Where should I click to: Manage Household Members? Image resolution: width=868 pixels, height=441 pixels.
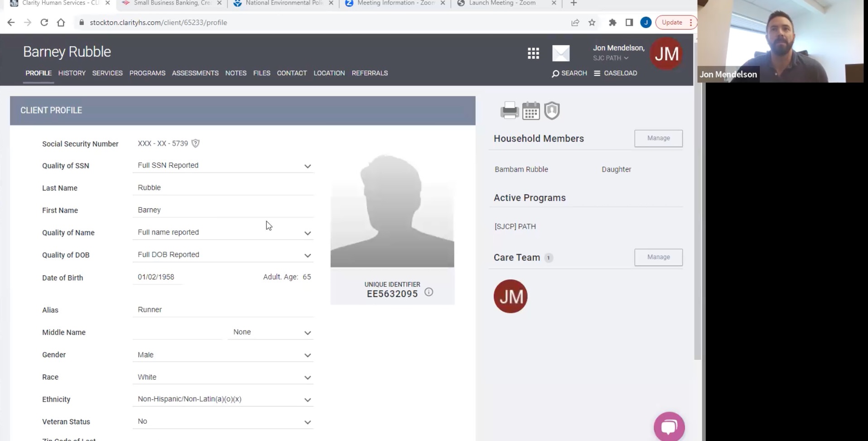coord(658,138)
